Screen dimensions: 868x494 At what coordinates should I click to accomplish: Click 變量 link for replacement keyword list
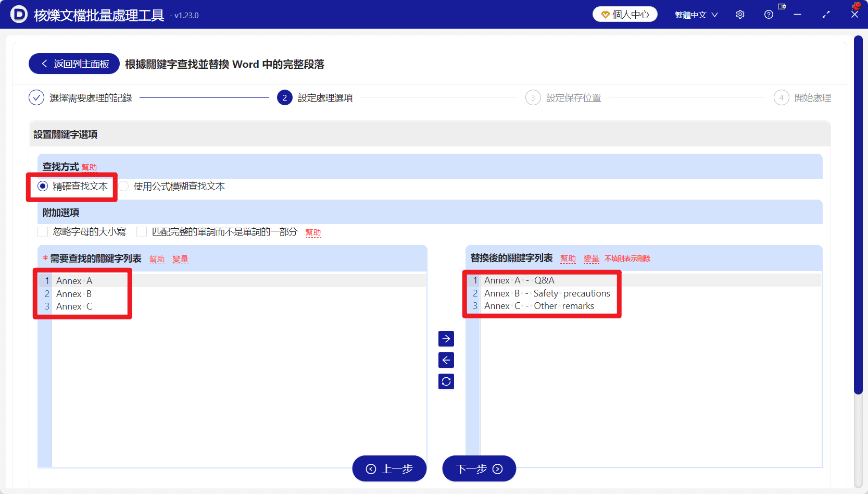point(592,258)
